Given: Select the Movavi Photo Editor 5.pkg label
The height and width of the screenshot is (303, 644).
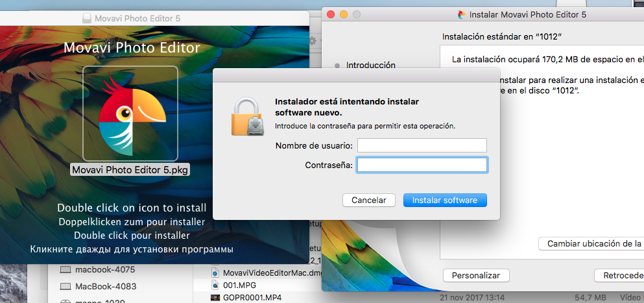Looking at the screenshot, I should (130, 170).
